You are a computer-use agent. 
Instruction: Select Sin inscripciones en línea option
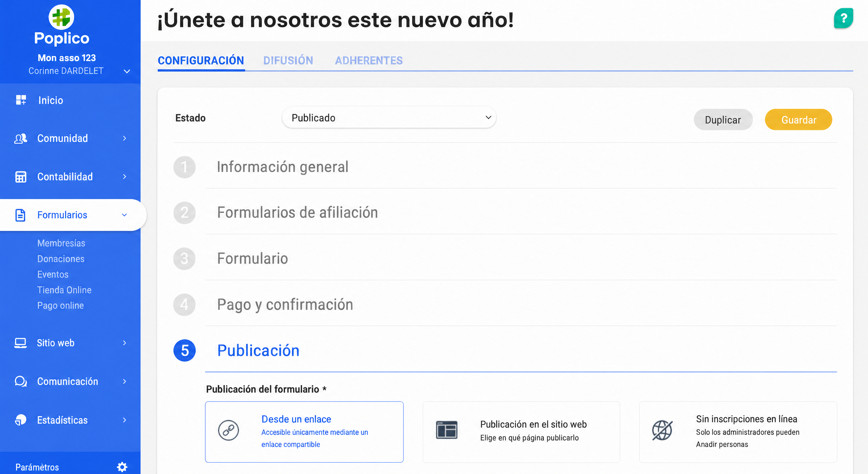(x=738, y=432)
